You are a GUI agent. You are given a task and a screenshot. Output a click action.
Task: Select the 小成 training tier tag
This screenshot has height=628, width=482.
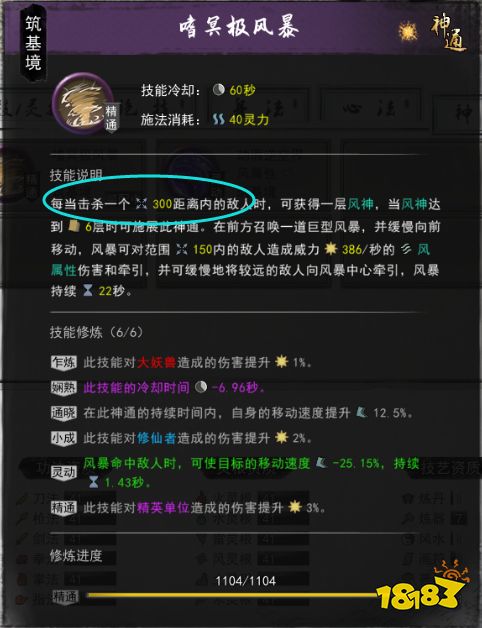(x=63, y=438)
